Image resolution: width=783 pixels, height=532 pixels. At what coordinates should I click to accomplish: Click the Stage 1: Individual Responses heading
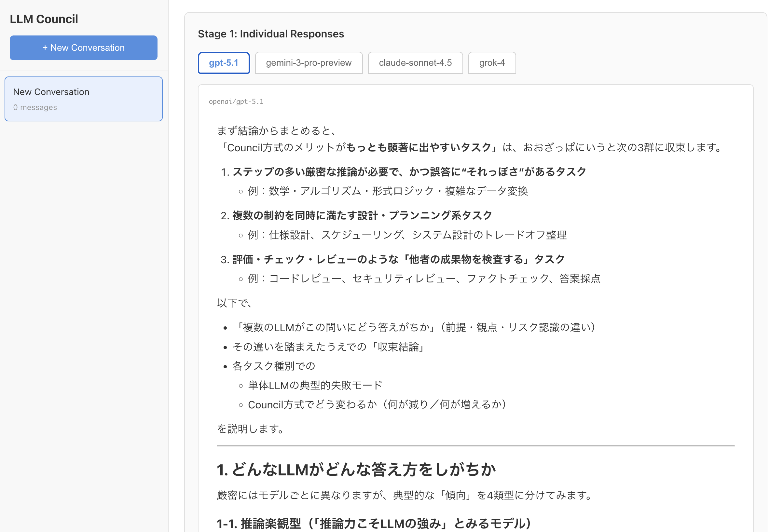point(270,34)
